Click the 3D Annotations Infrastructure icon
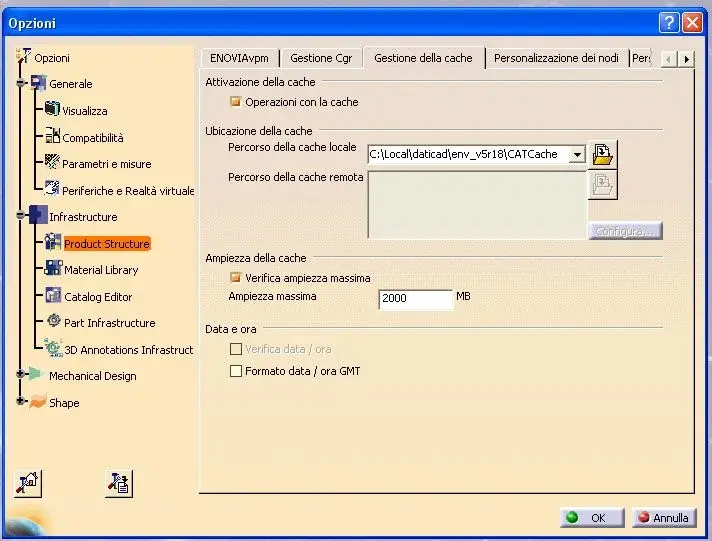The width and height of the screenshot is (712, 541). click(x=53, y=347)
